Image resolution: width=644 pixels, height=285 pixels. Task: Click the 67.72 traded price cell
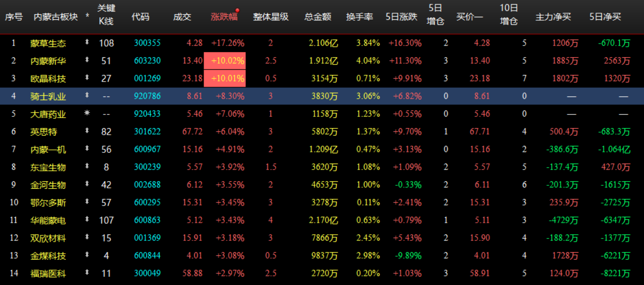192,132
